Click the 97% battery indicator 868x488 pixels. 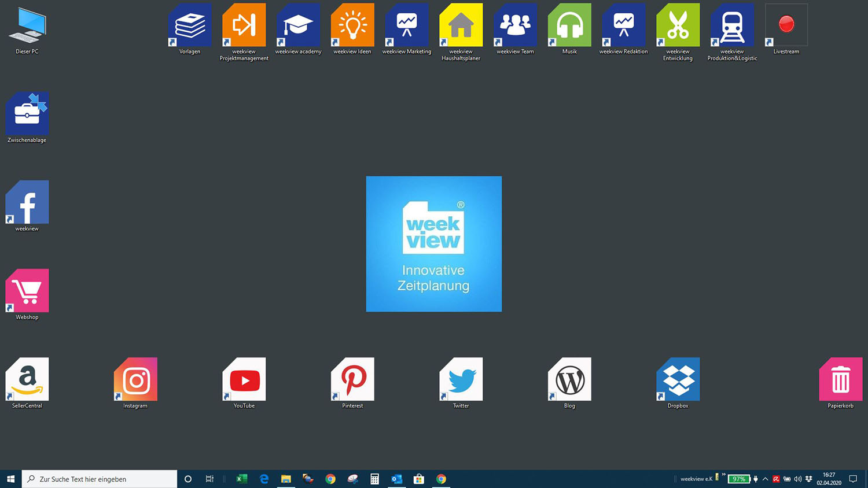point(739,479)
